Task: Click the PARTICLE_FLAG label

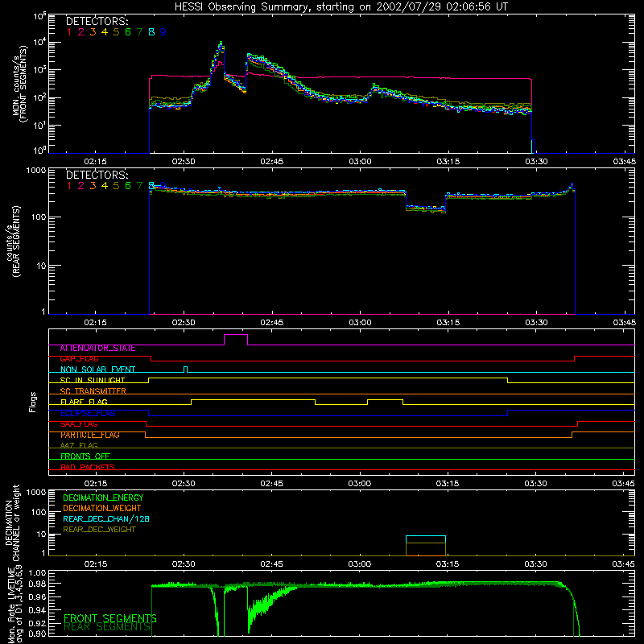Action: tap(90, 435)
